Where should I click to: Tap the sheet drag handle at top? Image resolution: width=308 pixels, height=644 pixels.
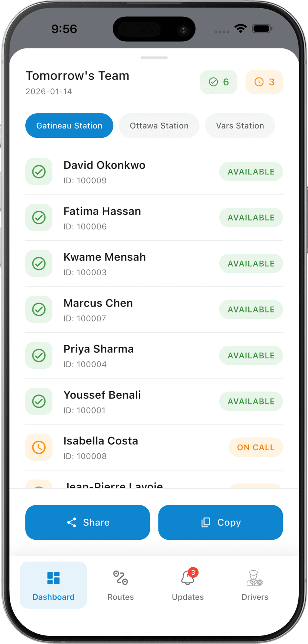154,58
